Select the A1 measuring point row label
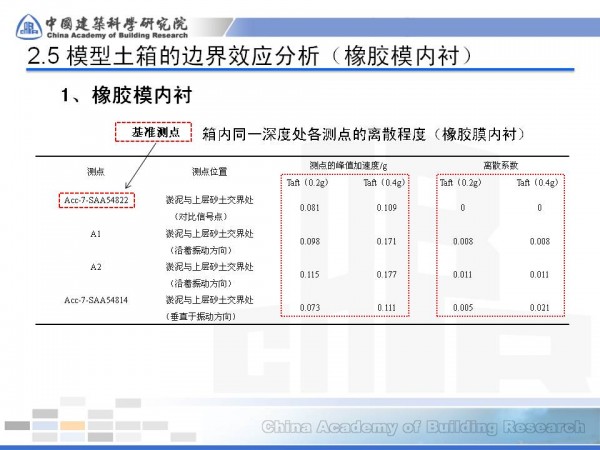600x450 pixels. 96,234
